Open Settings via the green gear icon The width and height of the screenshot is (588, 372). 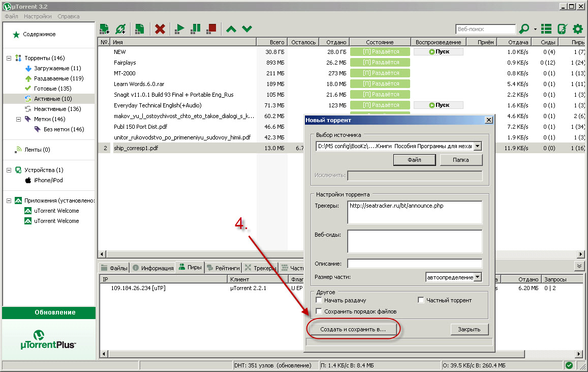click(x=578, y=29)
